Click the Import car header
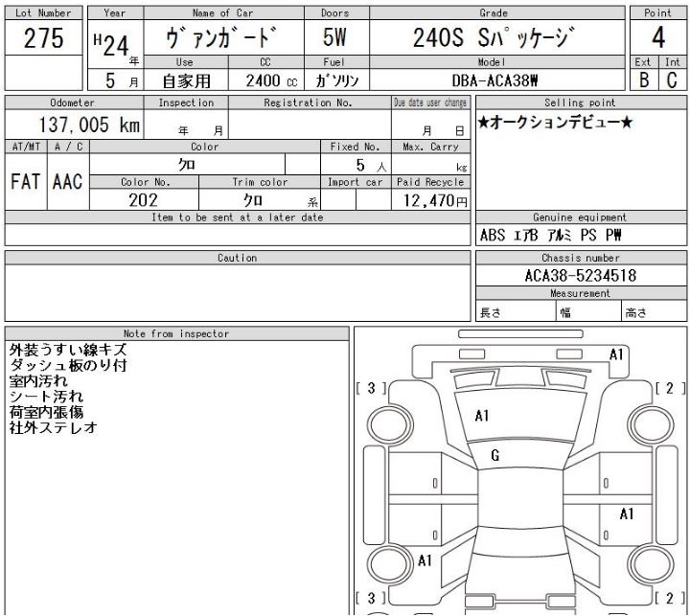The height and width of the screenshot is (616, 690). pyautogui.click(x=356, y=182)
